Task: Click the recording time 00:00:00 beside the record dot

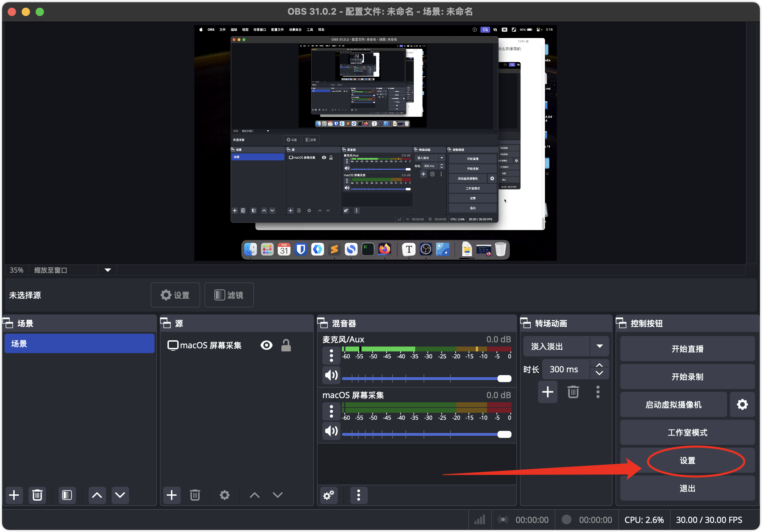Action: 596,520
